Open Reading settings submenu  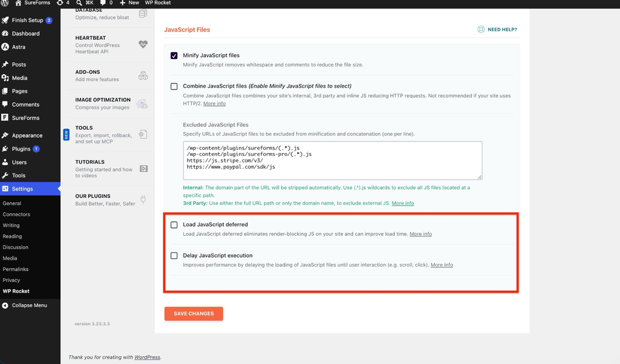(12, 236)
